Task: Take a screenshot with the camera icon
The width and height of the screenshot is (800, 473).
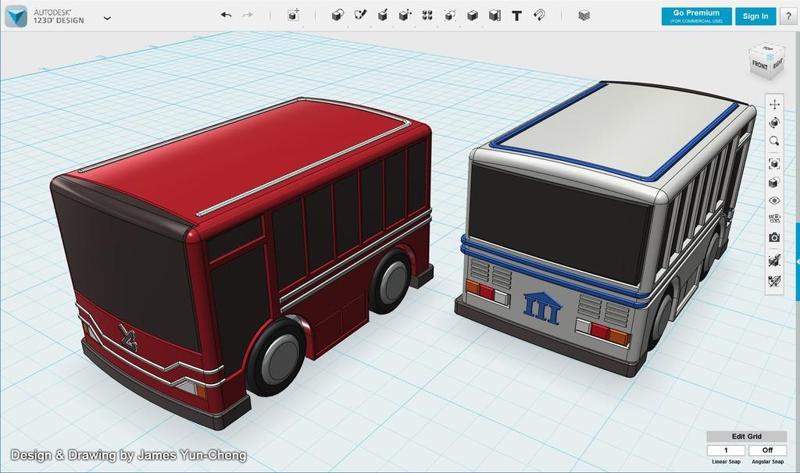Action: (x=774, y=237)
